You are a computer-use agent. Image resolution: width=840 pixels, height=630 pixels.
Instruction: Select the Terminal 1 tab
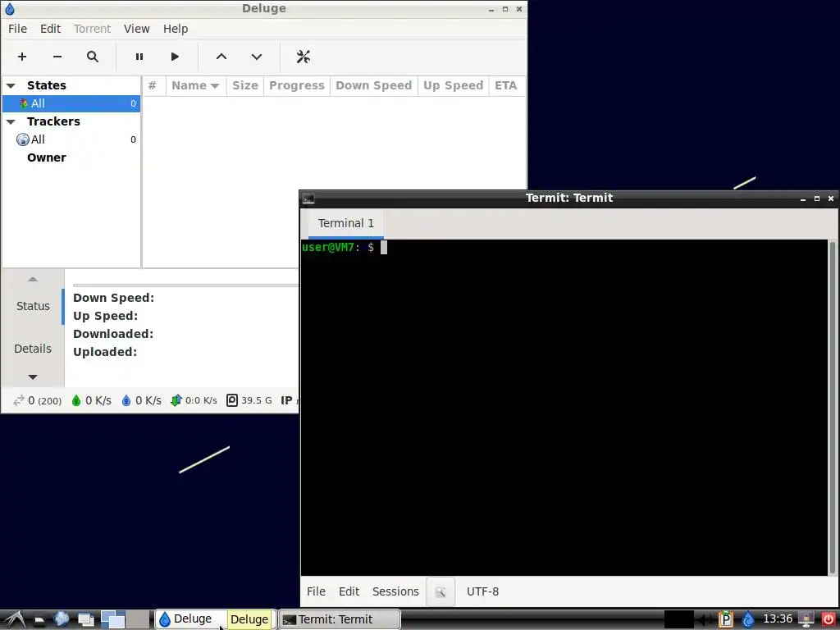click(x=345, y=223)
